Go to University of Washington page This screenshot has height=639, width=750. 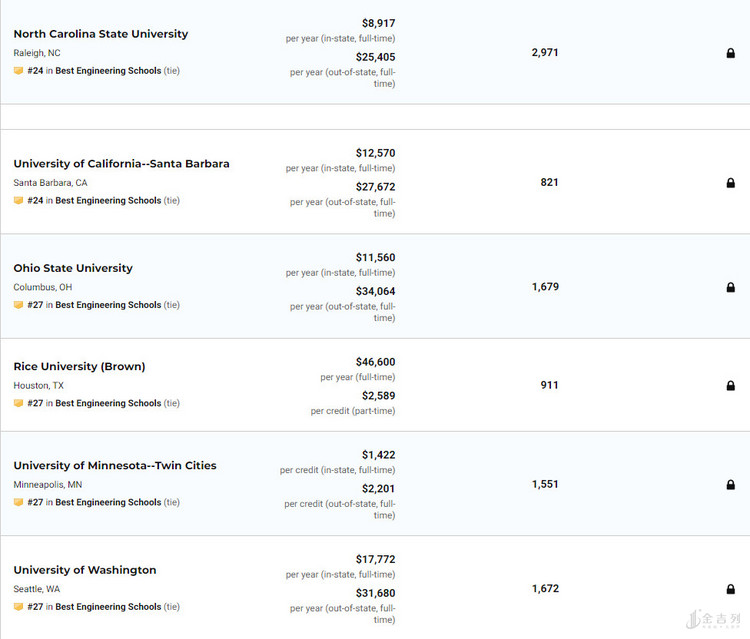pos(85,570)
